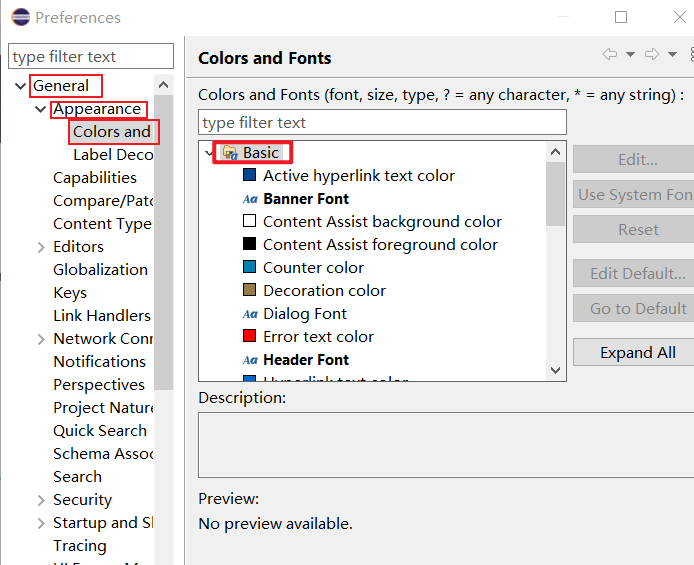The image size is (694, 565).
Task: Click the fonts list scrollbar thumb
Action: [555, 194]
